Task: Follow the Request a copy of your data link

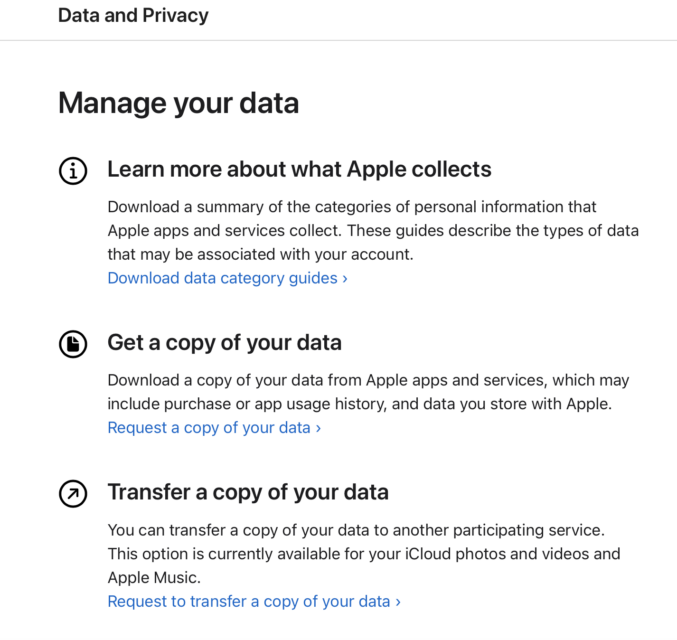Action: pos(214,428)
